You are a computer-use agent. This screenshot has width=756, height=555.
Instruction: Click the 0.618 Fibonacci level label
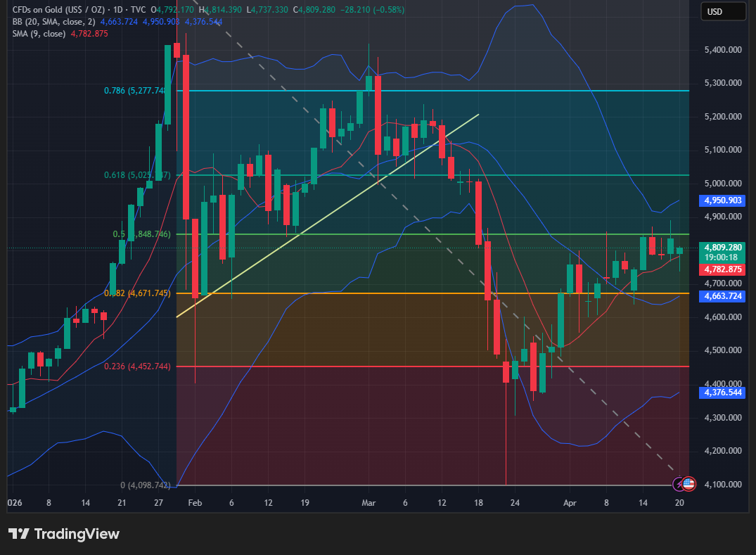[x=137, y=174]
